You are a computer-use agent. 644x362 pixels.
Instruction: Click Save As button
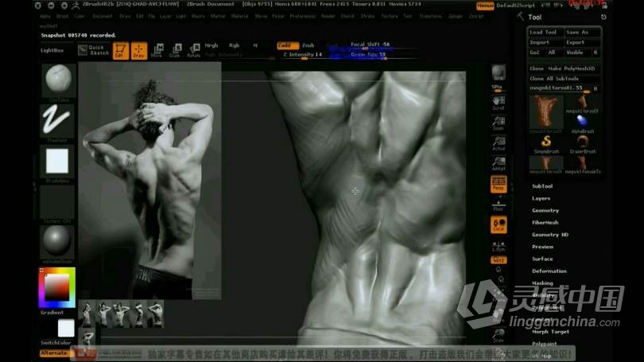coord(583,33)
